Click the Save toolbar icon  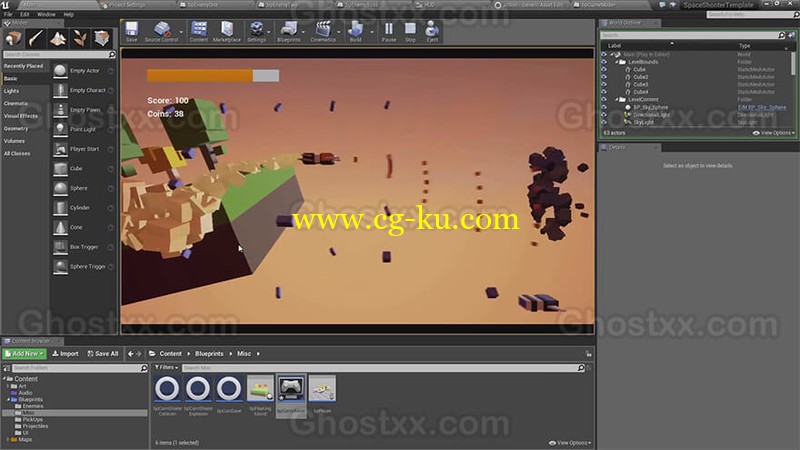tap(132, 32)
